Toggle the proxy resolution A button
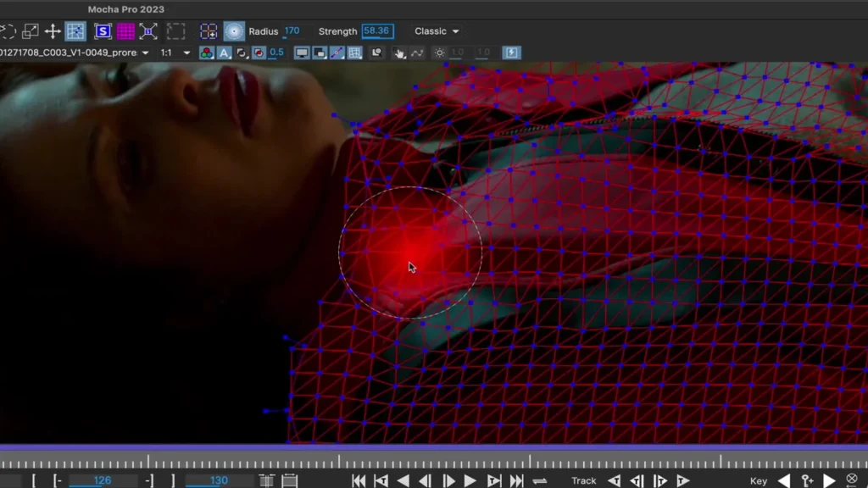The image size is (868, 488). click(x=224, y=52)
